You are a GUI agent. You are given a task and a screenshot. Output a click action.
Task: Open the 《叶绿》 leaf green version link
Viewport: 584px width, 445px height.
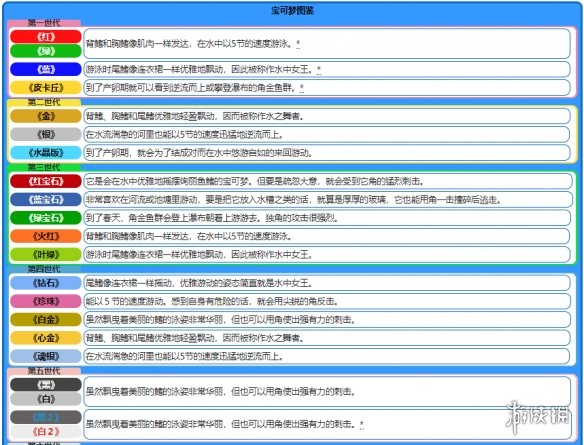[45, 254]
